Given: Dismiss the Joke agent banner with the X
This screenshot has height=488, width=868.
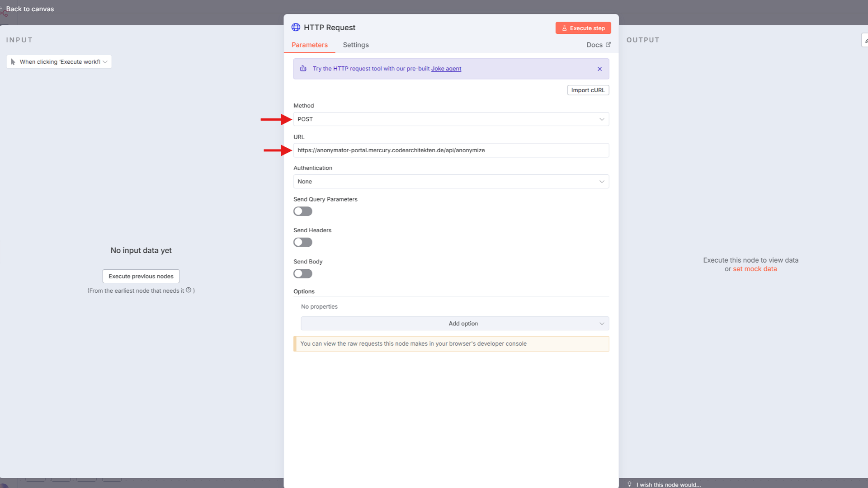Looking at the screenshot, I should [x=599, y=69].
